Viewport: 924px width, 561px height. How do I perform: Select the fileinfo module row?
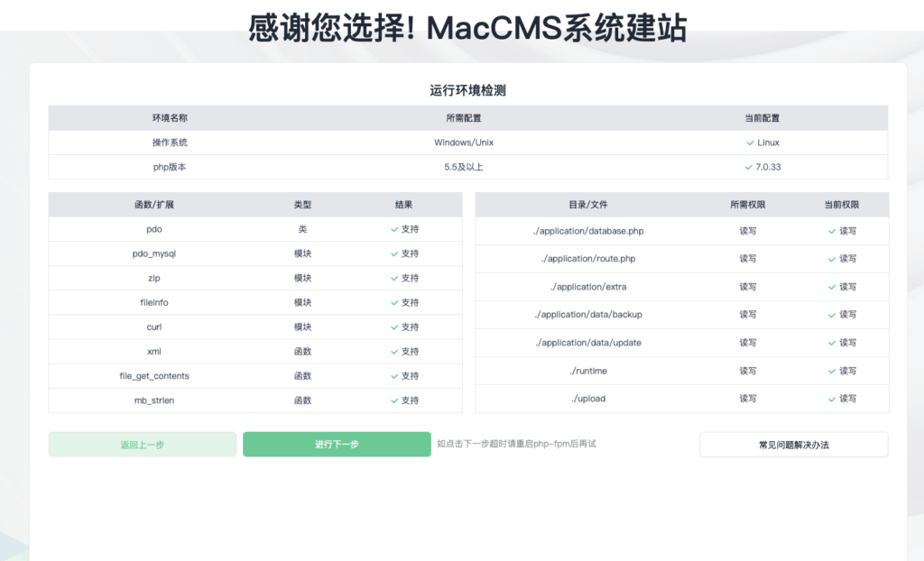point(153,302)
